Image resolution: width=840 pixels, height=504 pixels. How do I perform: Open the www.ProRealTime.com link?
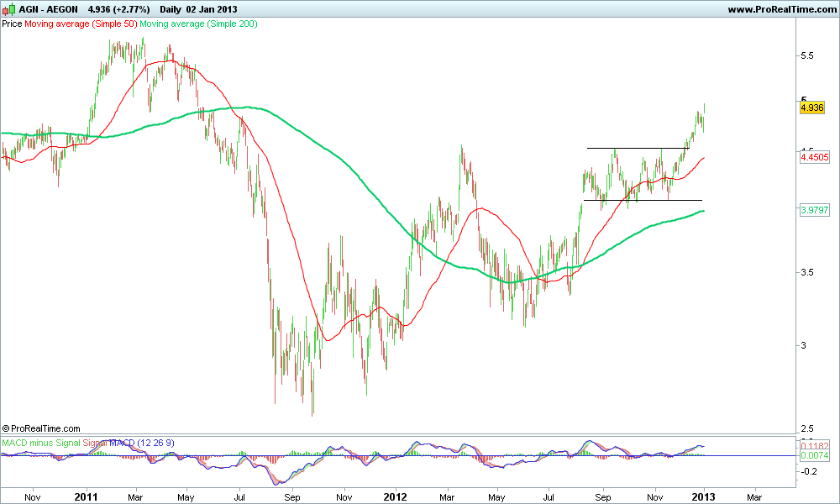point(781,9)
